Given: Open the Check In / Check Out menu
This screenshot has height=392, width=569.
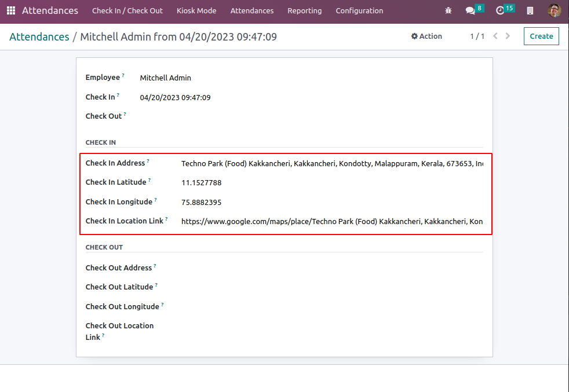Looking at the screenshot, I should [127, 11].
